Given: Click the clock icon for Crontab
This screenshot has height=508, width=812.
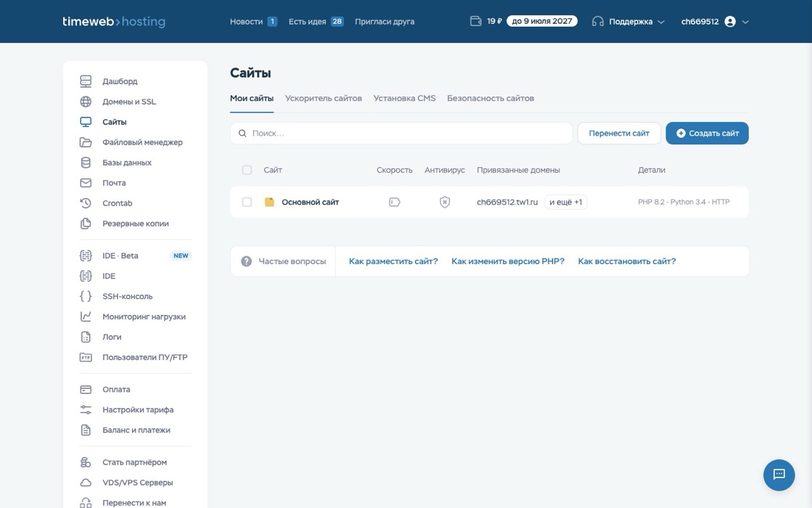Looking at the screenshot, I should [86, 203].
